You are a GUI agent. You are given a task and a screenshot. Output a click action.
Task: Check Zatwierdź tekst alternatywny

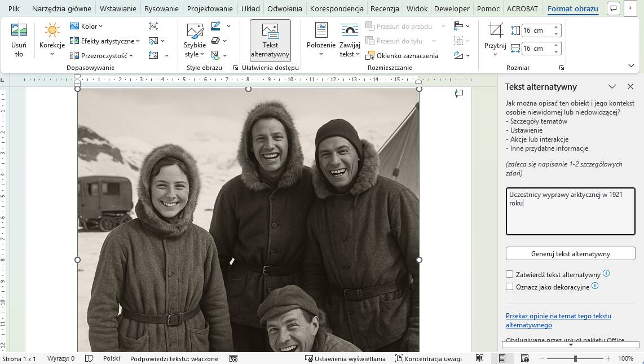click(510, 274)
